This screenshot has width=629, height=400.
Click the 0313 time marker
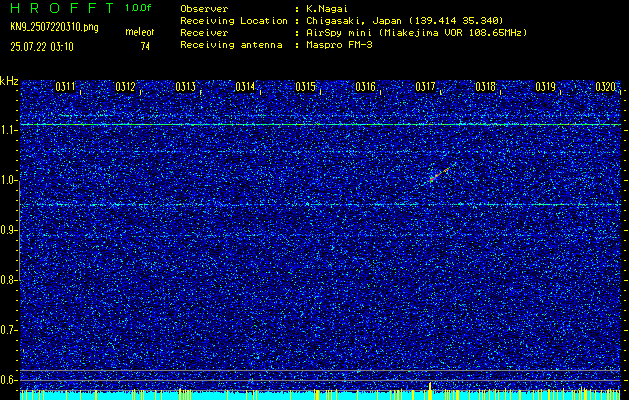click(x=185, y=87)
